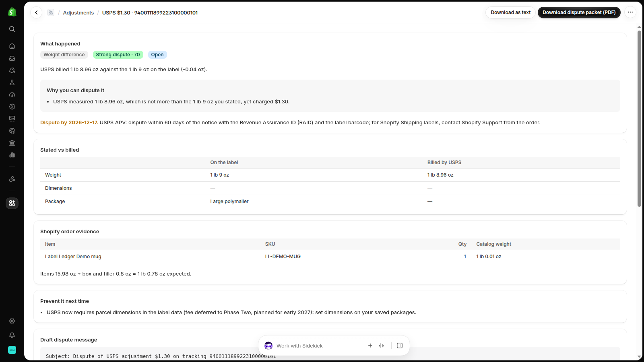Click the 1 lb 0.01 oz catalog weight
The height and width of the screenshot is (362, 644).
click(489, 257)
